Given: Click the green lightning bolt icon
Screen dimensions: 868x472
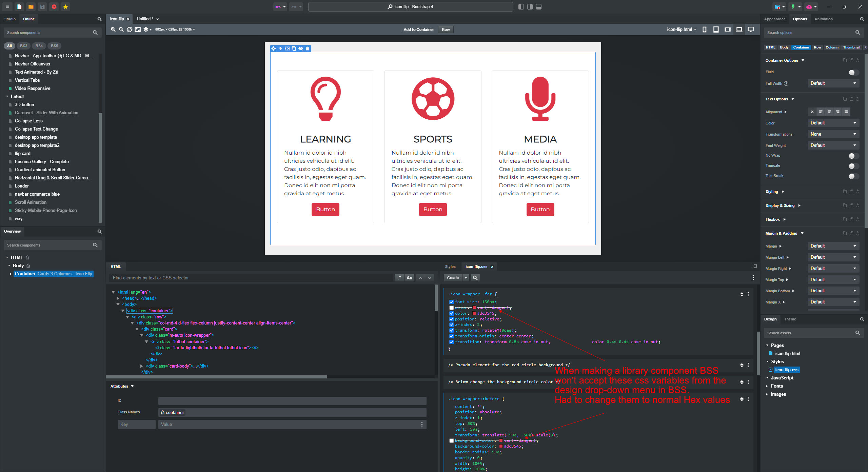Looking at the screenshot, I should (x=793, y=7).
